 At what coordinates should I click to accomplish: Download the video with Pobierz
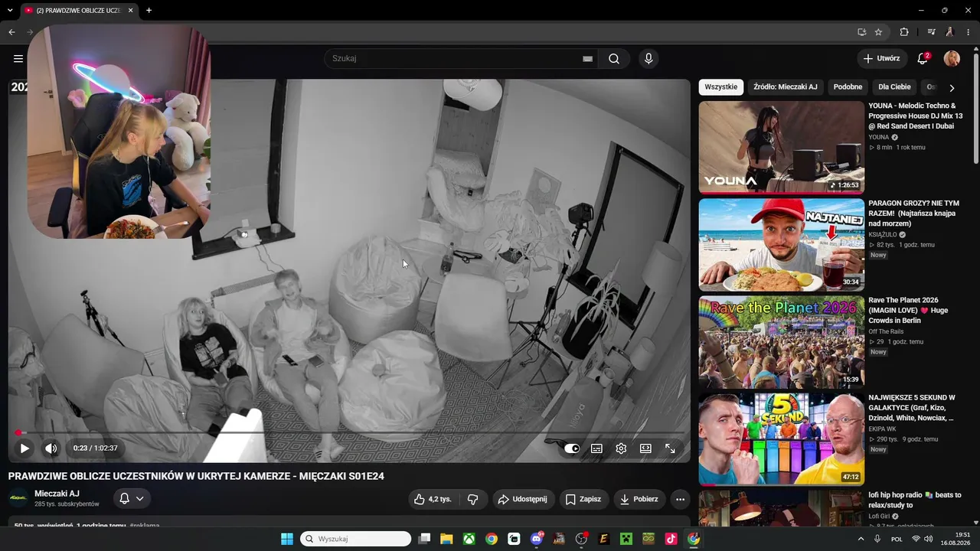[x=639, y=499]
